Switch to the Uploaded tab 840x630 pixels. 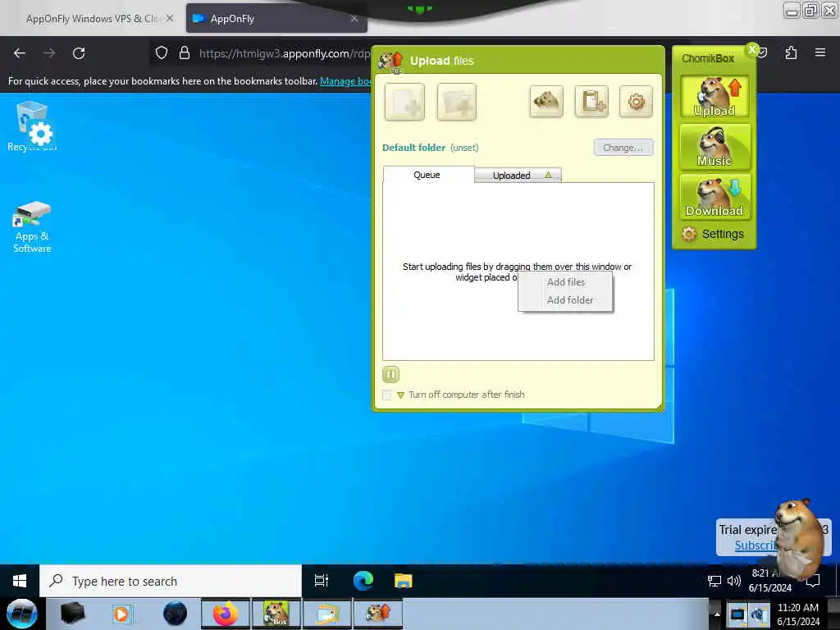[x=518, y=176]
